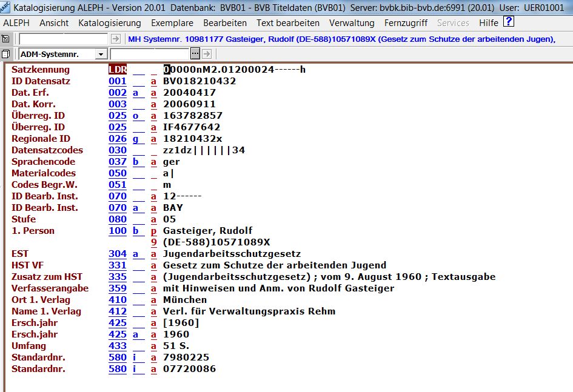
Task: Click the help question mark icon
Action: pos(509,22)
